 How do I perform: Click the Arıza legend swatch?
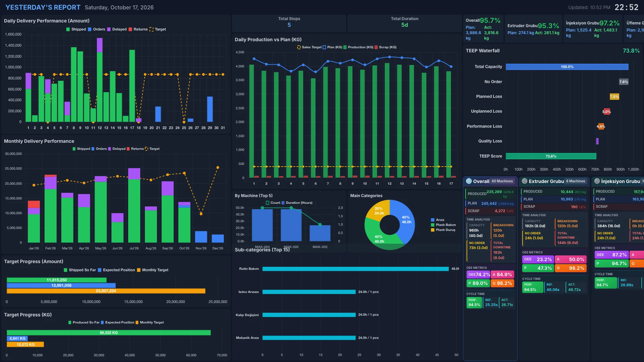[433, 220]
